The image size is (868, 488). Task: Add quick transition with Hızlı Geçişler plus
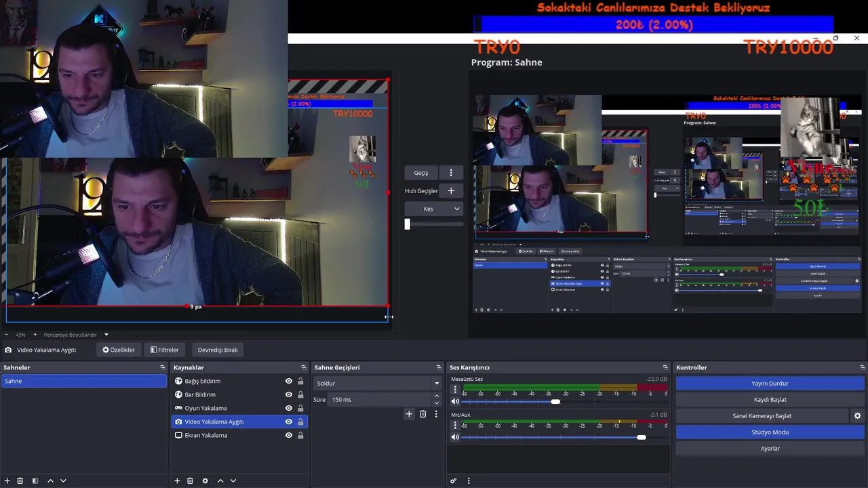click(x=451, y=190)
